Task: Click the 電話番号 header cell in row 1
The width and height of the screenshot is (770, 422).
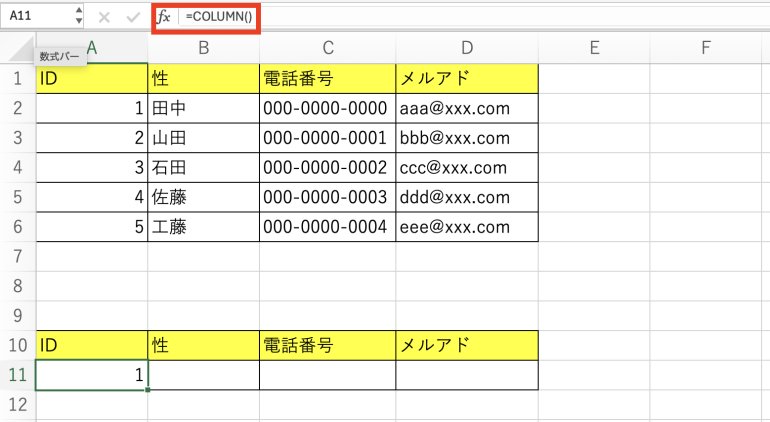Action: click(x=328, y=79)
